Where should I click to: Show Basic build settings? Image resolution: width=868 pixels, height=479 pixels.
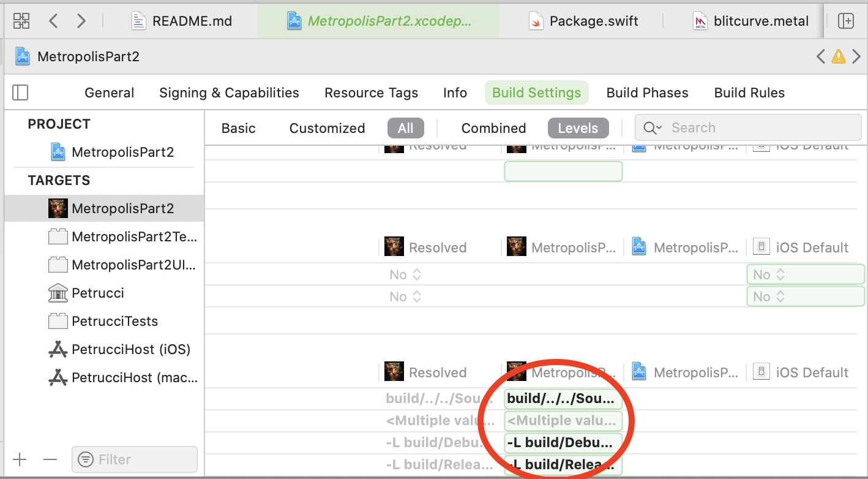click(238, 128)
